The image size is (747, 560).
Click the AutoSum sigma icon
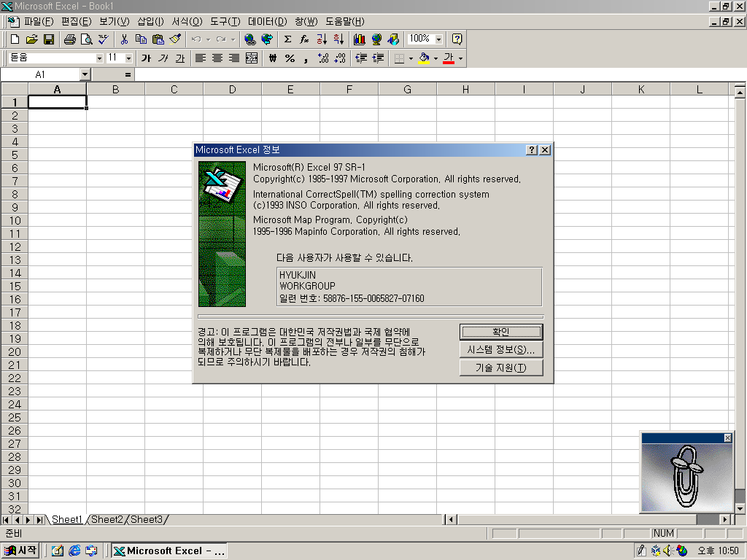pos(287,39)
